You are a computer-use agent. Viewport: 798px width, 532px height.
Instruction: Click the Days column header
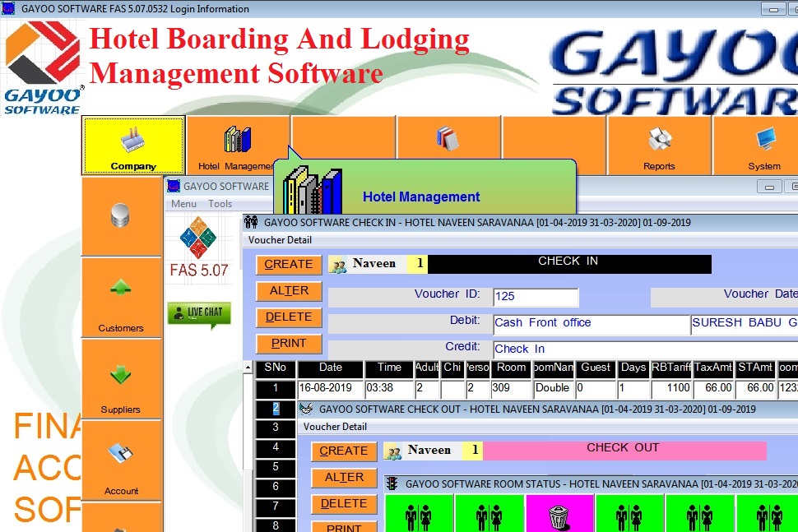click(633, 368)
